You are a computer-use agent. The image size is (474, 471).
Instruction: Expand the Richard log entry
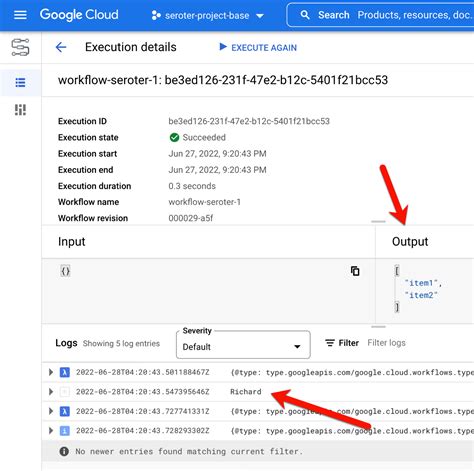click(x=51, y=392)
